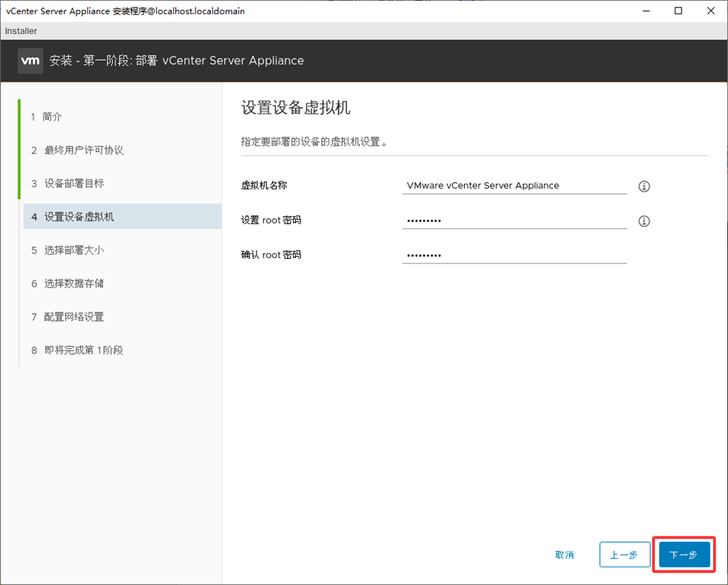The height and width of the screenshot is (585, 728).
Task: Open step 7 配置网络设置
Action: (x=73, y=317)
